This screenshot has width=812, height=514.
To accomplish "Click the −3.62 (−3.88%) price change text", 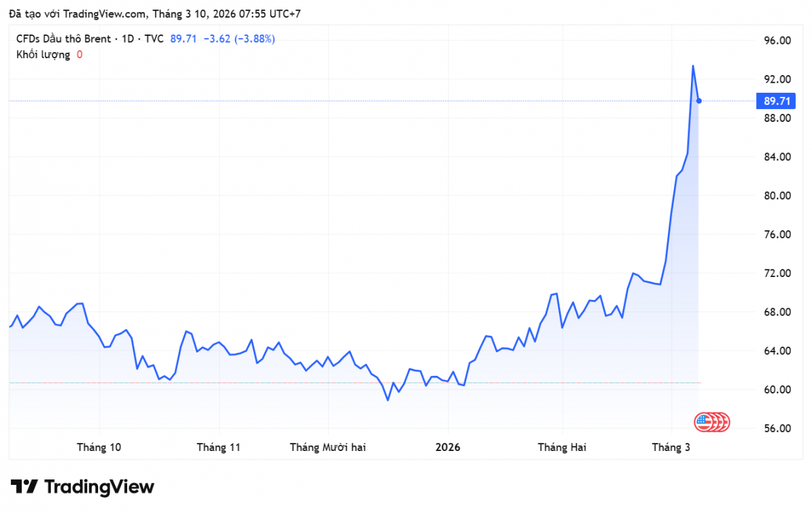I will tap(239, 39).
